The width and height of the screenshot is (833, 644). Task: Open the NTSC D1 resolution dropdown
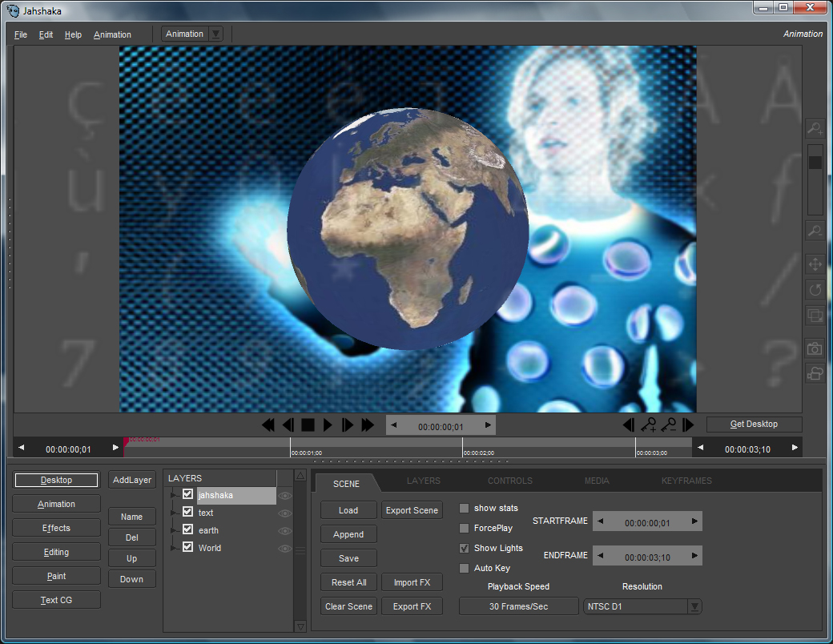[x=694, y=607]
